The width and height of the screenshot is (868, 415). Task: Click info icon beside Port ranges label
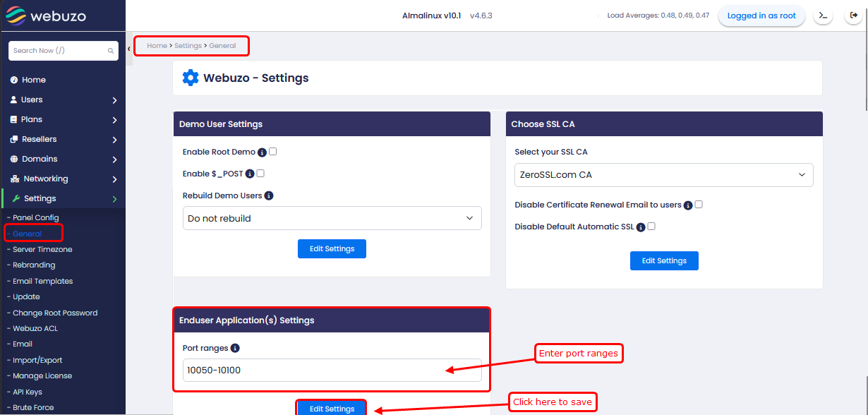coord(235,348)
